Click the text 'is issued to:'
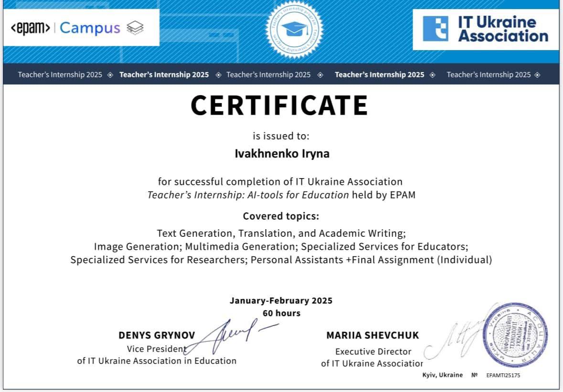This screenshot has width=563, height=392. pyautogui.click(x=281, y=136)
